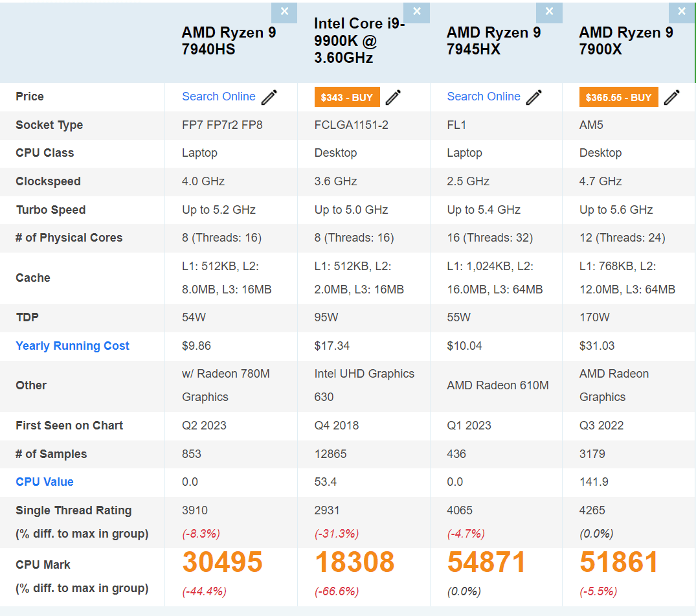Click first seen value Q4 2018
696x616 pixels.
coord(337,426)
